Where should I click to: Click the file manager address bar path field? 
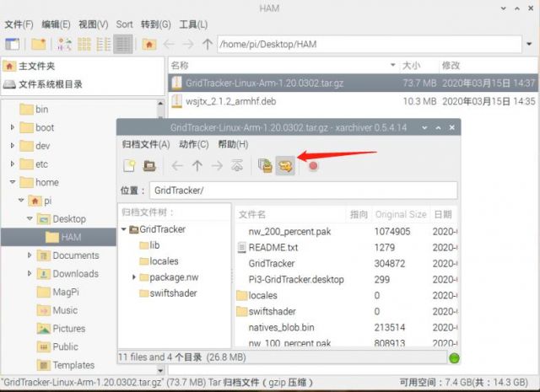pos(370,44)
